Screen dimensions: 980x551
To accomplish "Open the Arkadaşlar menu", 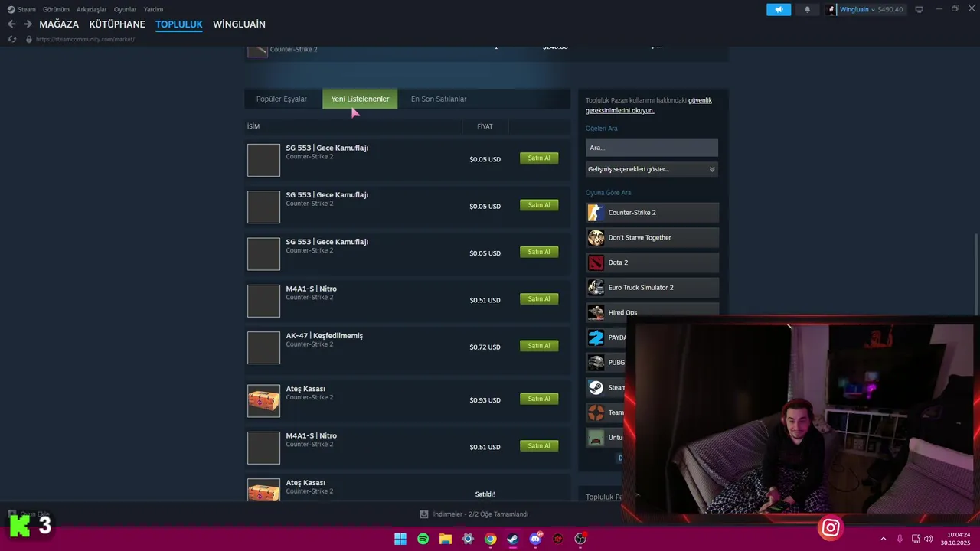I will coord(92,10).
